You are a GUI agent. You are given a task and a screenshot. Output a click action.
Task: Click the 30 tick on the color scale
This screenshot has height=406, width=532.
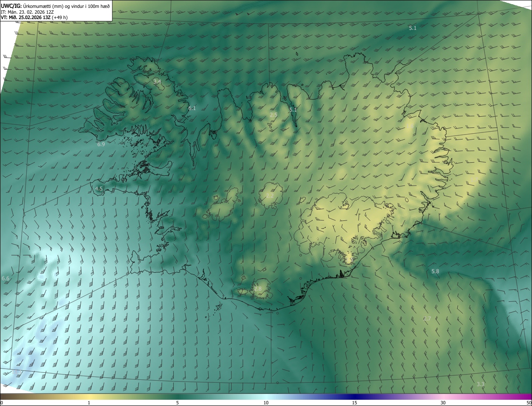pos(443,403)
